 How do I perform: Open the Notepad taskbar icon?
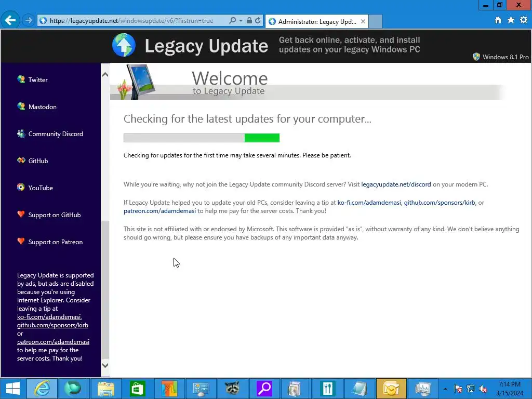[360, 389]
